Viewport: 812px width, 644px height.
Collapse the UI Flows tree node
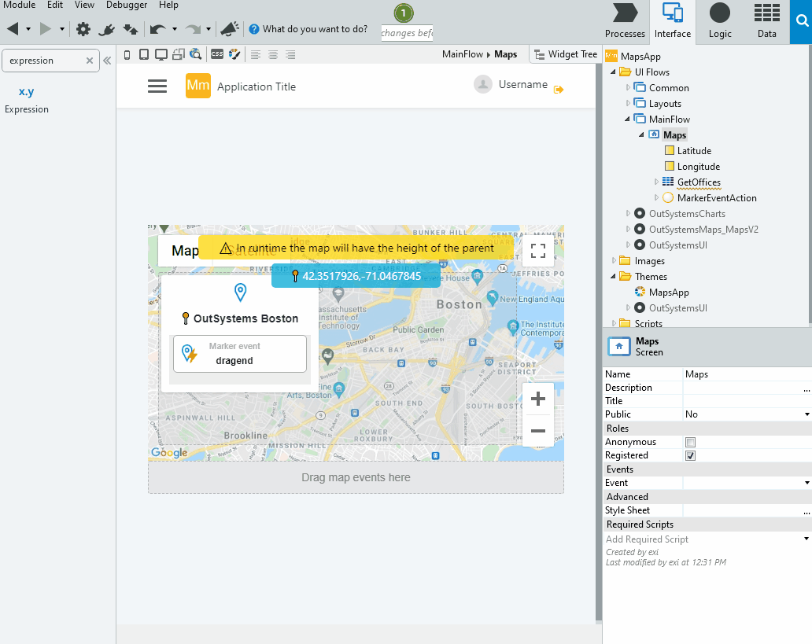[x=614, y=72]
